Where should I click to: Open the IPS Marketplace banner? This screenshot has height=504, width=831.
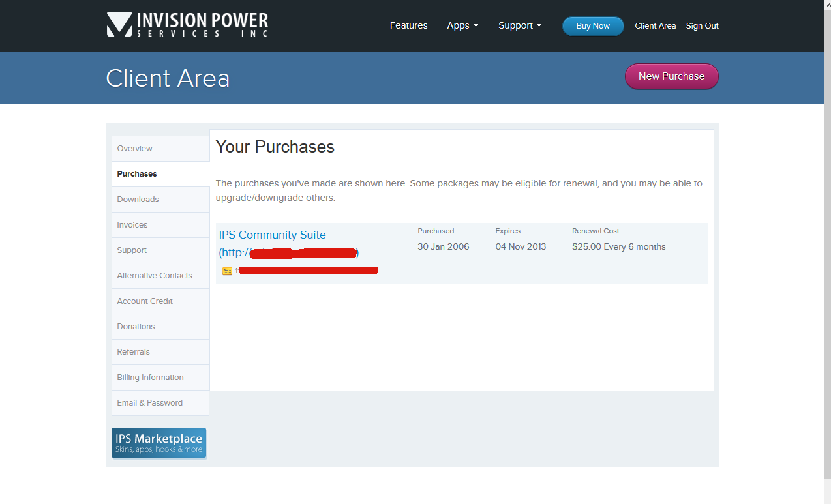pyautogui.click(x=159, y=443)
